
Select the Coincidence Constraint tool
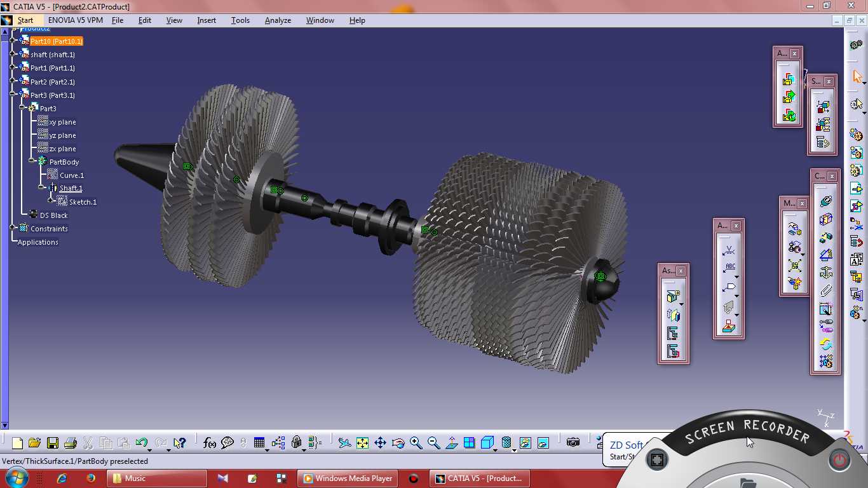(825, 201)
